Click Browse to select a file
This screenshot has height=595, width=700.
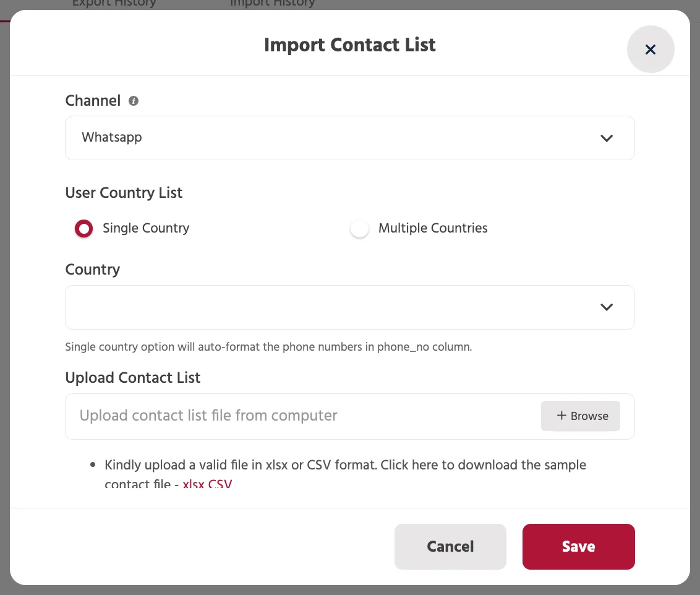(580, 416)
